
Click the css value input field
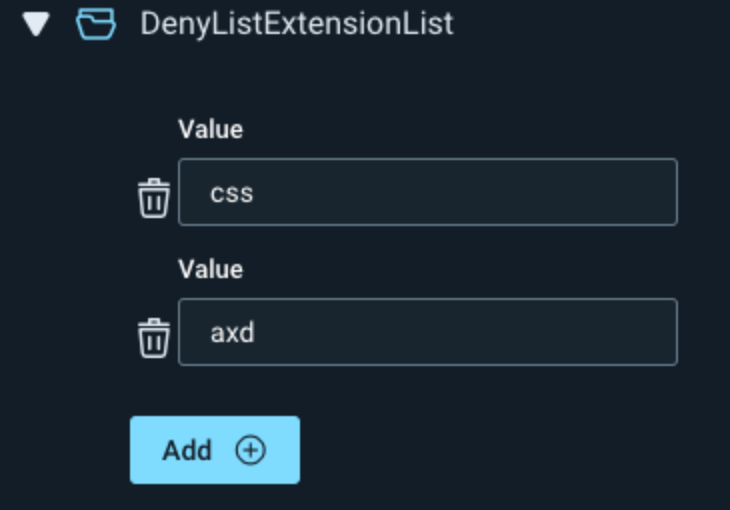pos(427,192)
